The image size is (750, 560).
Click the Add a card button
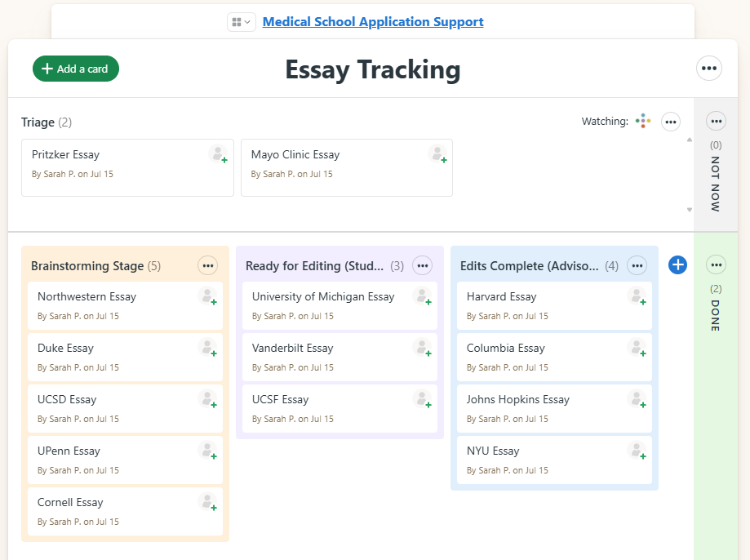(x=76, y=69)
